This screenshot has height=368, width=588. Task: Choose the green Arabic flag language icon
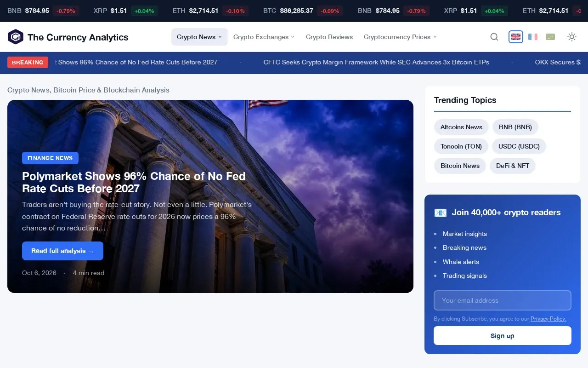coord(550,37)
